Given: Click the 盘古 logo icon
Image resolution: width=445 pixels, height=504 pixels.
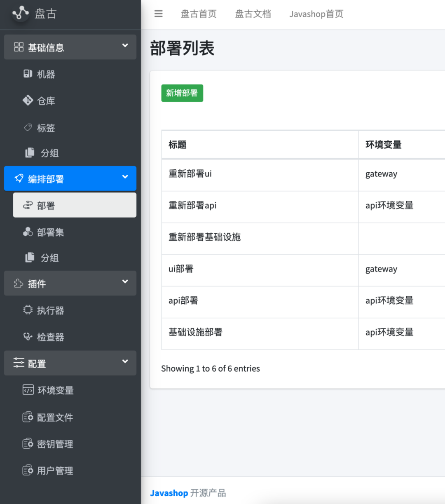Looking at the screenshot, I should [20, 13].
